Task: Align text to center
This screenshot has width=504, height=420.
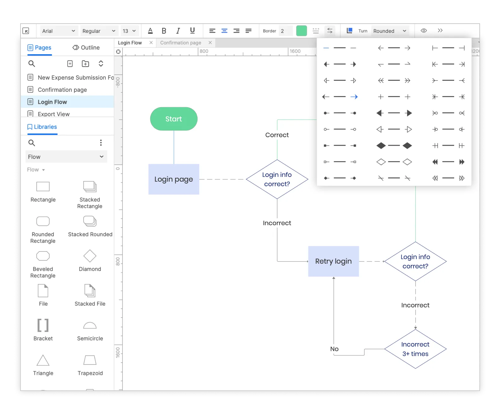Action: [x=224, y=31]
